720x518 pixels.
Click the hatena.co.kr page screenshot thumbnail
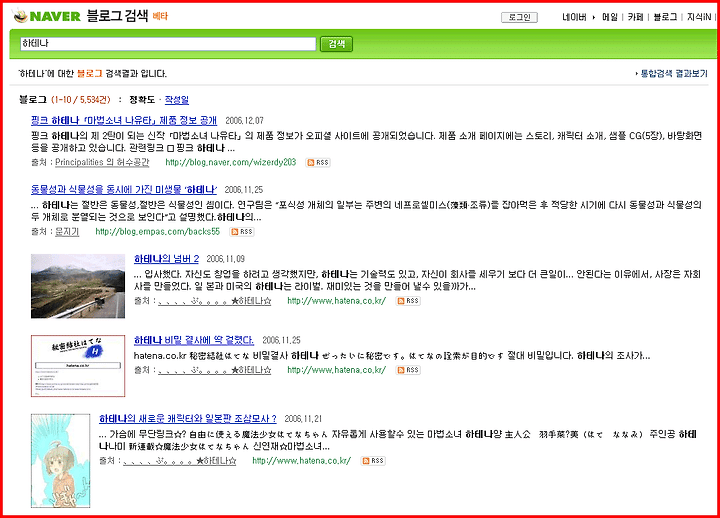click(x=78, y=366)
